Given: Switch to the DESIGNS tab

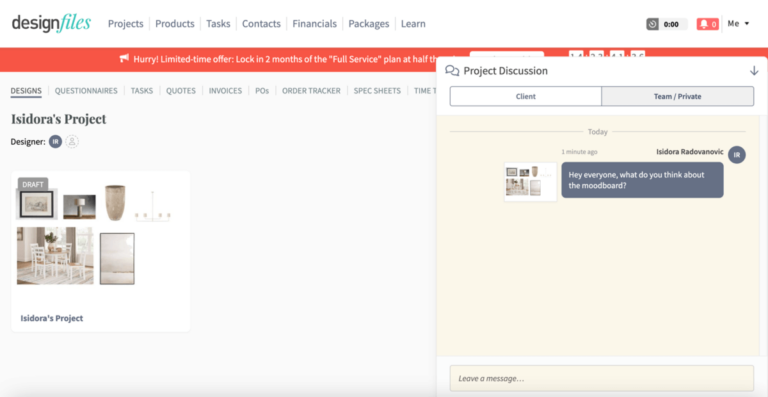Looking at the screenshot, I should (26, 91).
